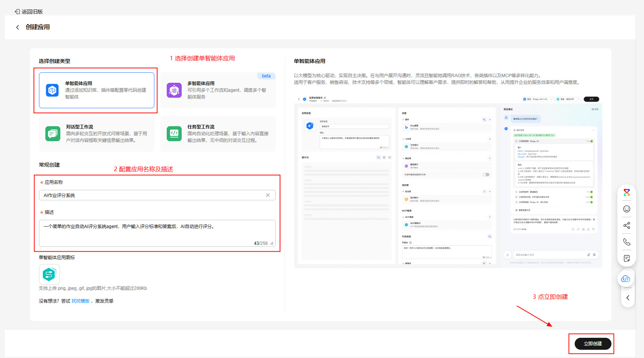Click the share icon in the floating bar

[627, 225]
